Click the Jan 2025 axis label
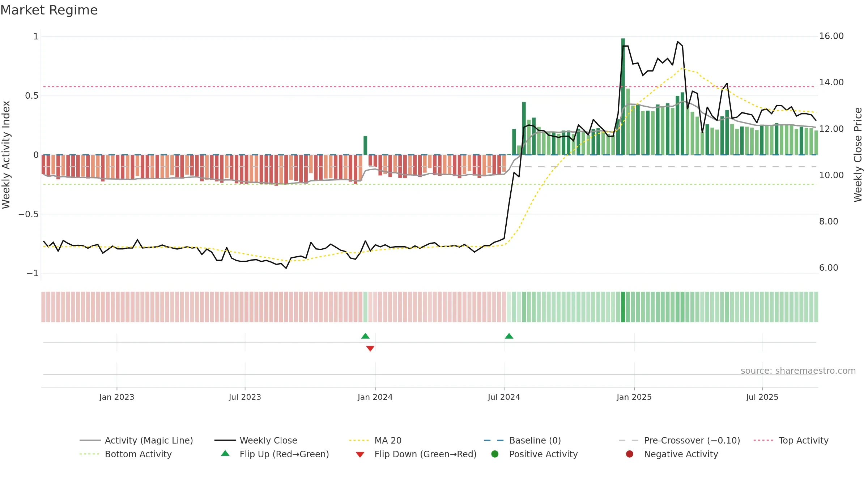The height and width of the screenshot is (488, 868). click(634, 397)
